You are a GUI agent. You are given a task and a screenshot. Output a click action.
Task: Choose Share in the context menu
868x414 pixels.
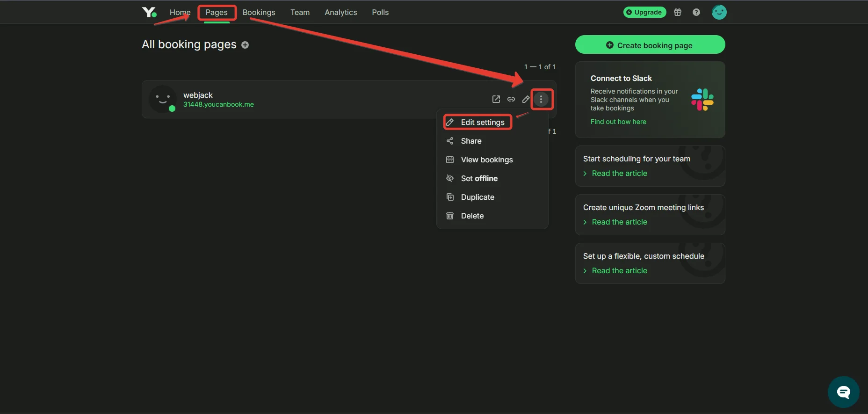[x=492, y=141]
